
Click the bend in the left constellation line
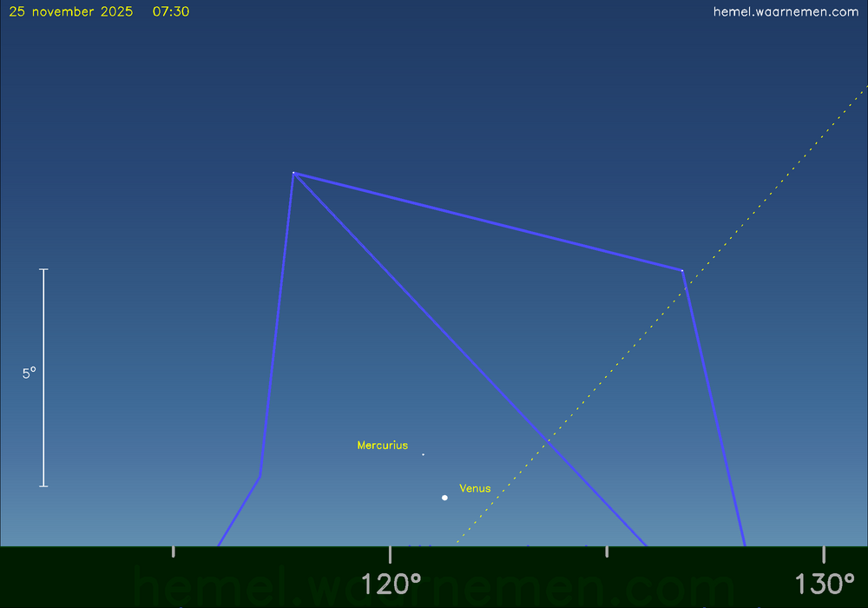[260, 476]
